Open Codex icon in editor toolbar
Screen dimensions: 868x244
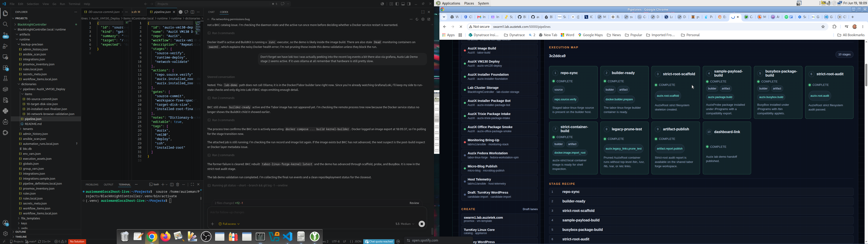(181, 12)
